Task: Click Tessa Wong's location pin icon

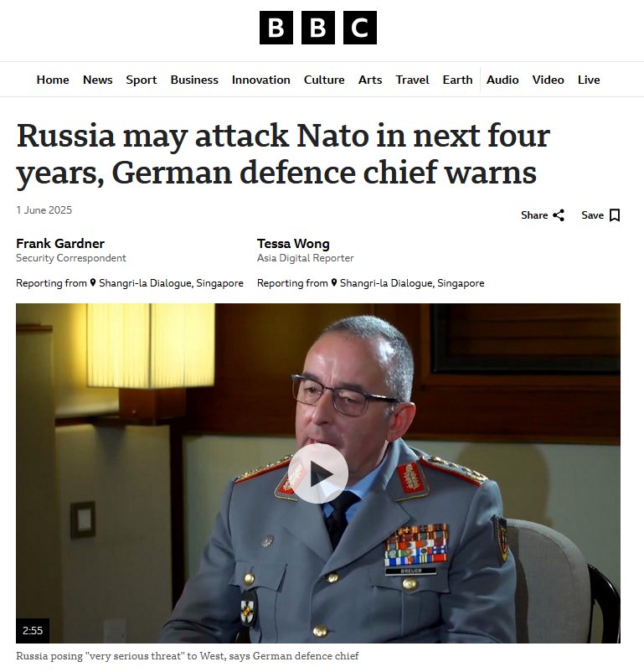Action: 334,283
